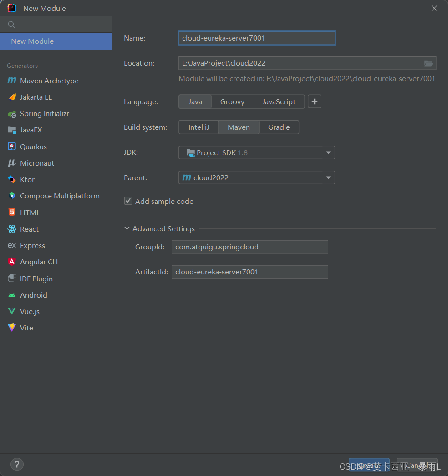Click the Create button

pyautogui.click(x=369, y=465)
